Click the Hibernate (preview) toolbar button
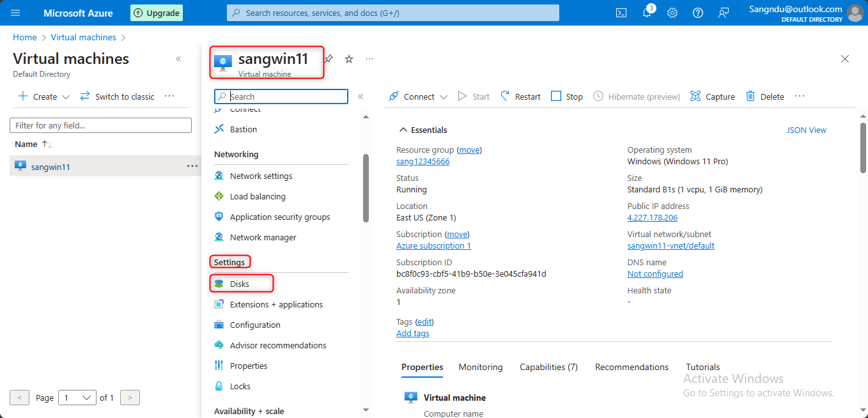 click(637, 97)
